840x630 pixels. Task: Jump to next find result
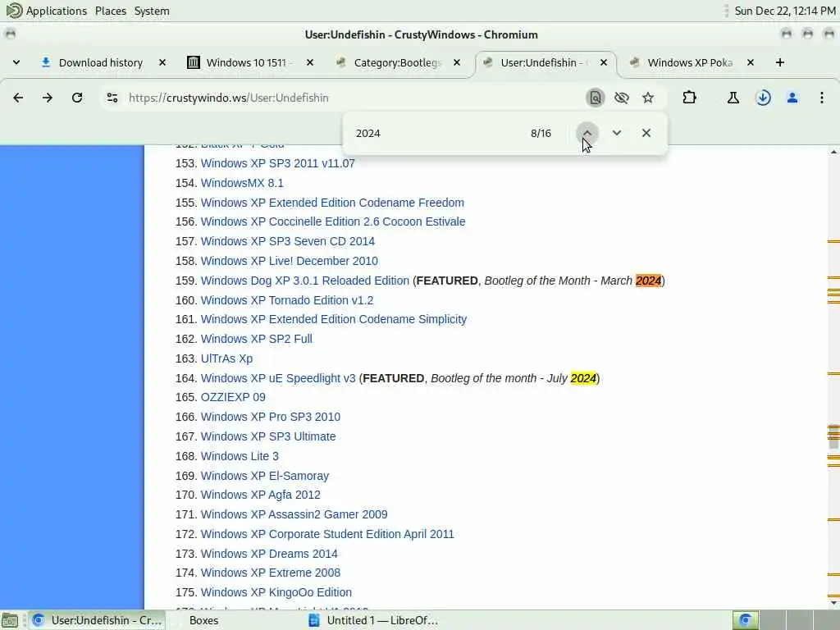(x=617, y=133)
